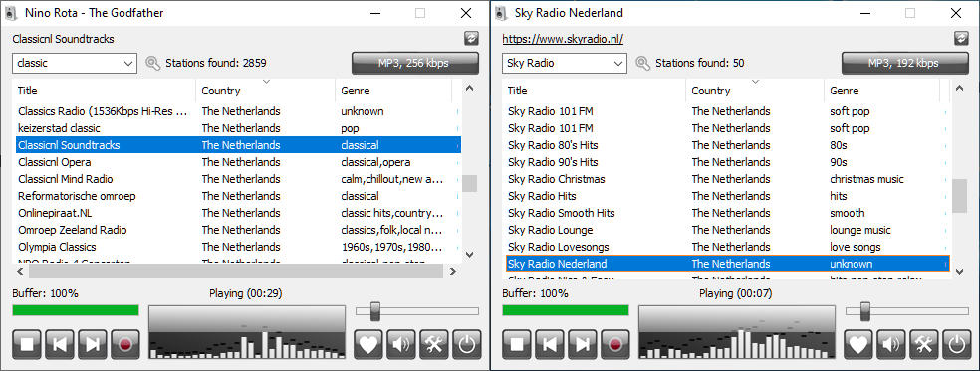
Task: Click scroll up arrow in Godfather list
Action: point(470,89)
